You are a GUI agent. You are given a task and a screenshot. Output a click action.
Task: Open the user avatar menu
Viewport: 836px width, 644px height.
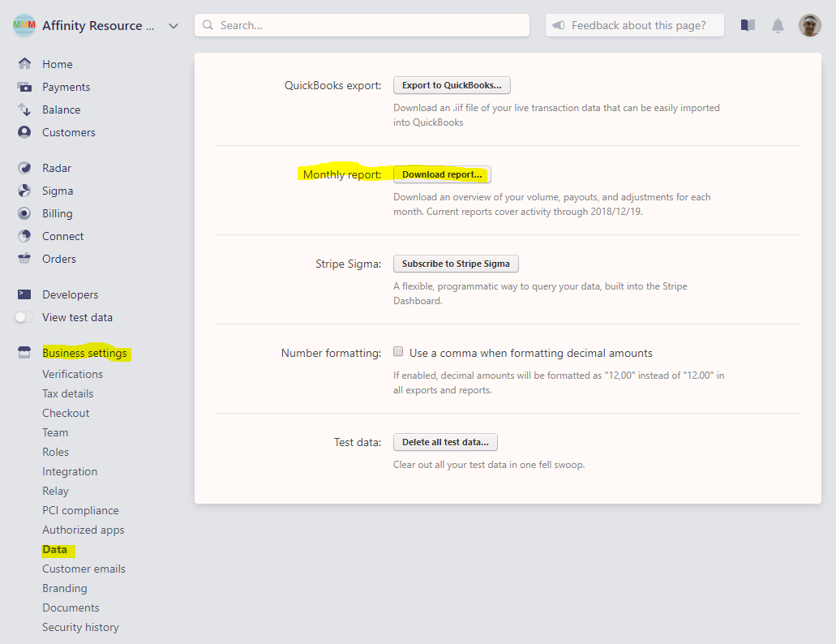point(809,25)
